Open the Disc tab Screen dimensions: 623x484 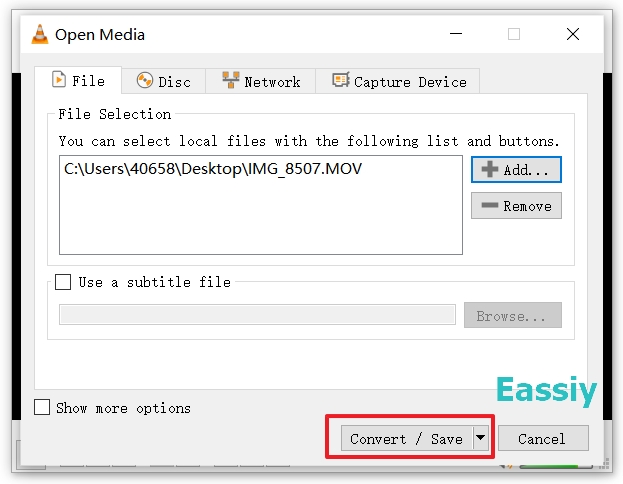point(164,81)
